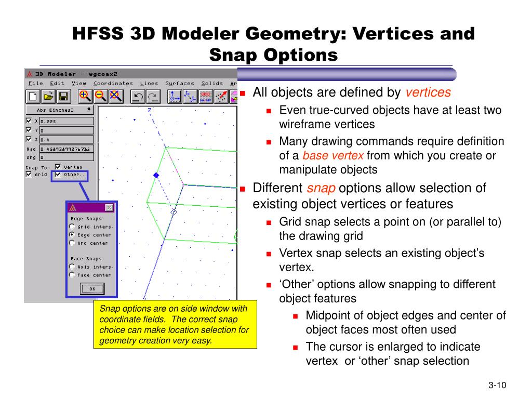The height and width of the screenshot is (399, 532).
Task: Toggle the Grid ON/OFF toolbar icon
Action: click(x=206, y=97)
